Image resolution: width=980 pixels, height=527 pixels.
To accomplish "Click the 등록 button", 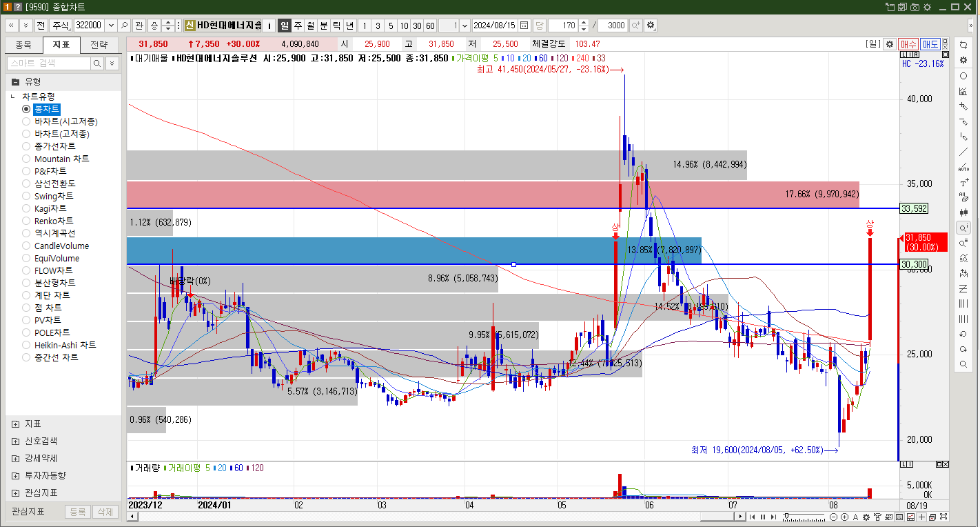I will (78, 512).
